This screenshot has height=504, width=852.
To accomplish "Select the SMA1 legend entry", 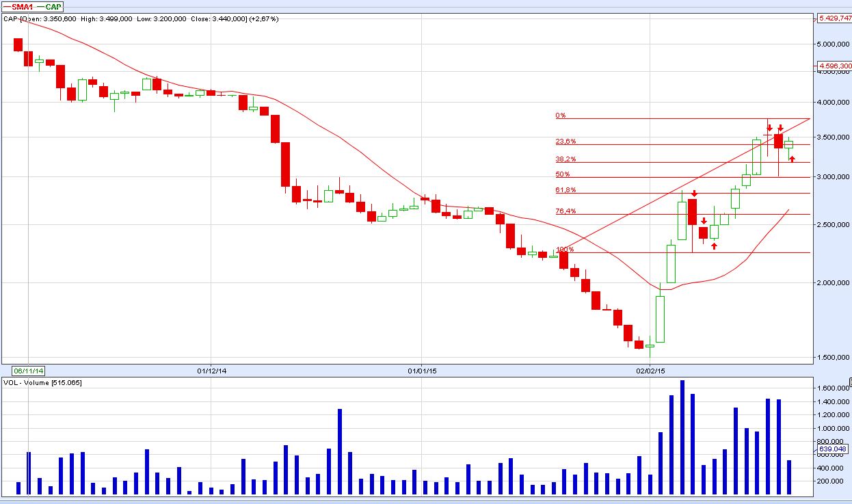I will click(20, 7).
